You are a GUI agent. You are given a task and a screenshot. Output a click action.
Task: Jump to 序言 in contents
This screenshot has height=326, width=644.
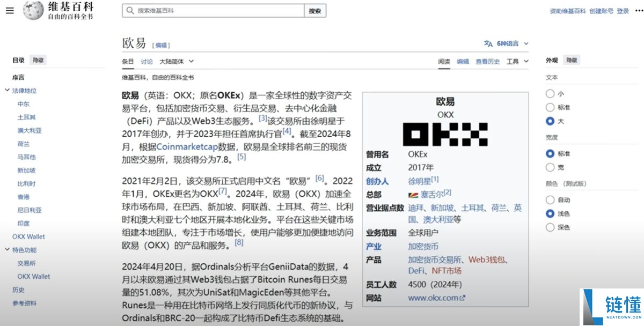[x=18, y=78]
